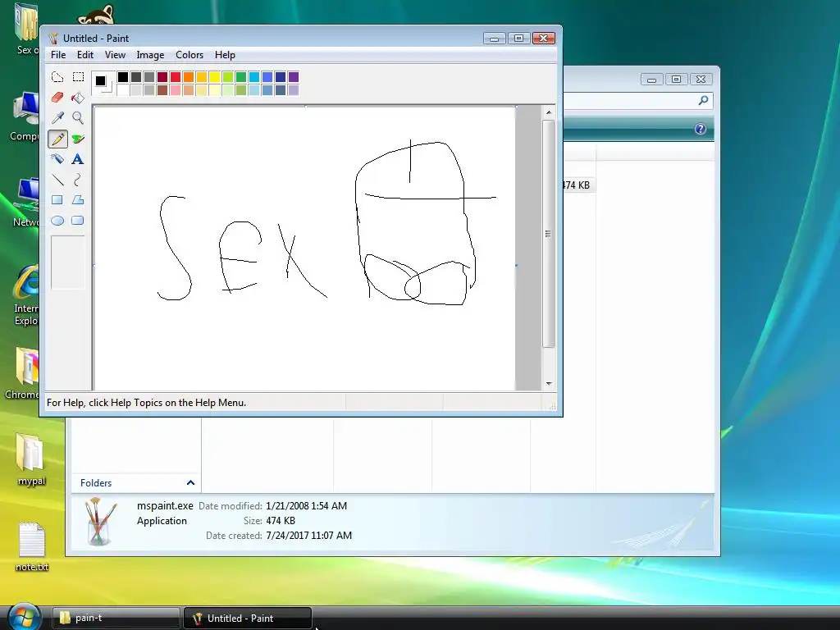Select the Free-Form Select tool

click(x=57, y=77)
